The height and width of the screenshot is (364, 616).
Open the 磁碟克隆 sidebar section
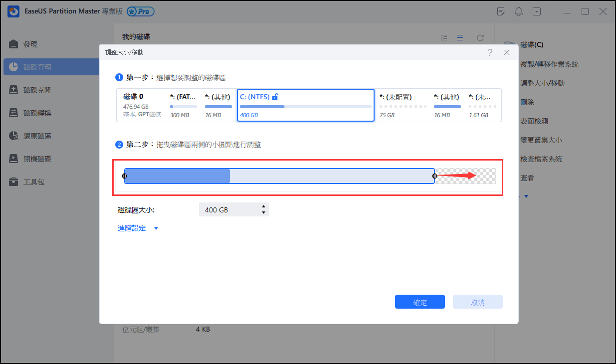pyautogui.click(x=37, y=90)
